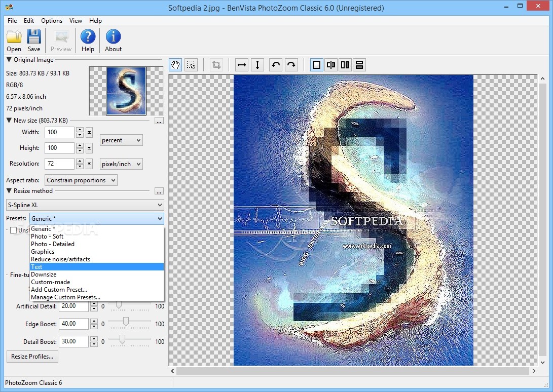This screenshot has height=392, width=553.
Task: Click the Detail Boost value field
Action: point(73,341)
